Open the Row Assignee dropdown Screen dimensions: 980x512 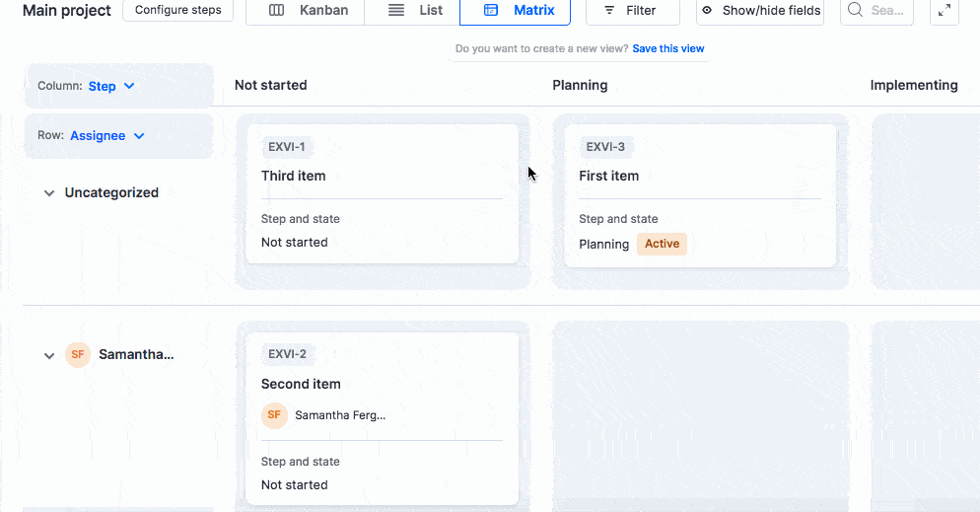coord(106,136)
